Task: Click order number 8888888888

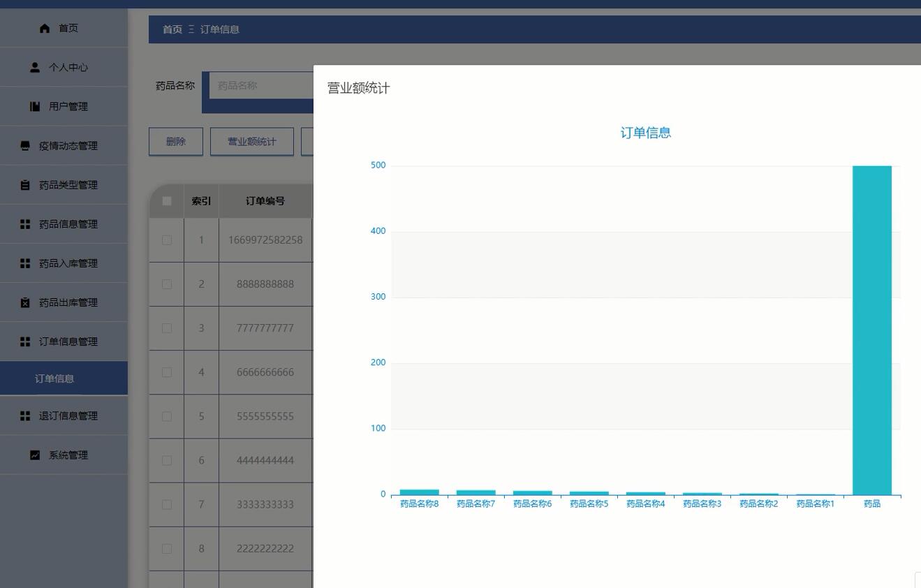Action: tap(265, 284)
